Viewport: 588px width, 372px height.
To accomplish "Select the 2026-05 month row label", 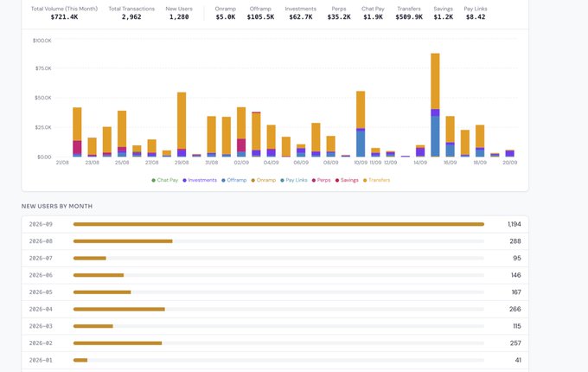I will click(x=41, y=292).
